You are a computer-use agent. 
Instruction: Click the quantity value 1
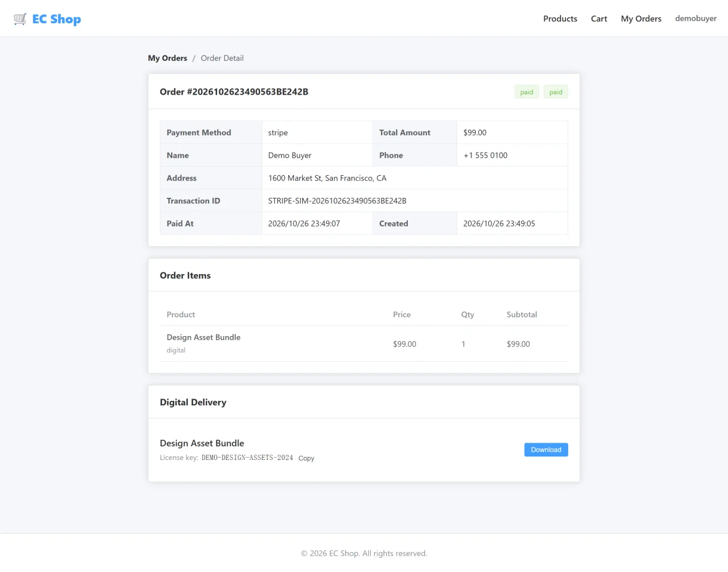tap(463, 344)
